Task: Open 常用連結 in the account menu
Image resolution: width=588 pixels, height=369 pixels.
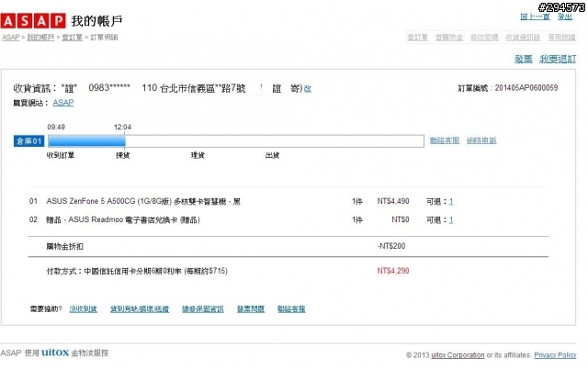Action: (561, 38)
